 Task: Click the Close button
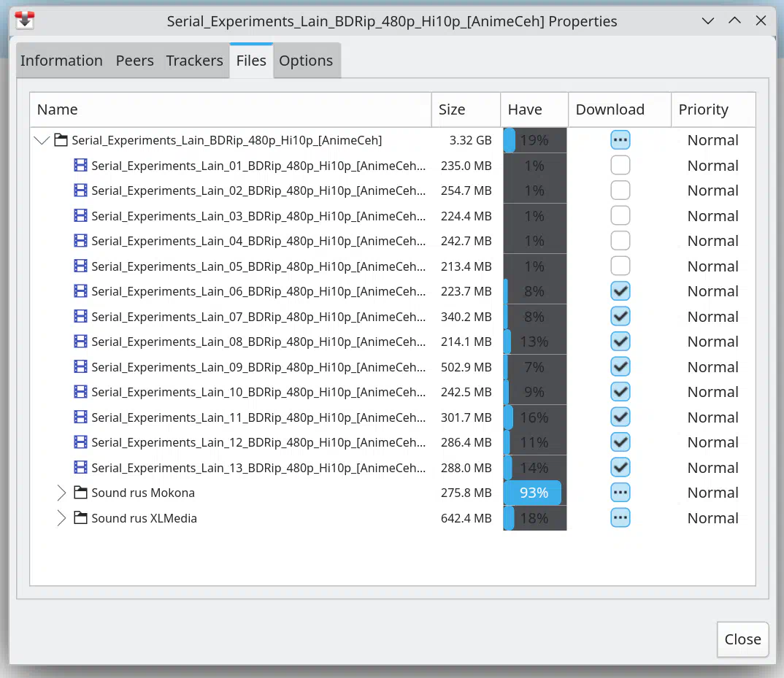point(742,639)
